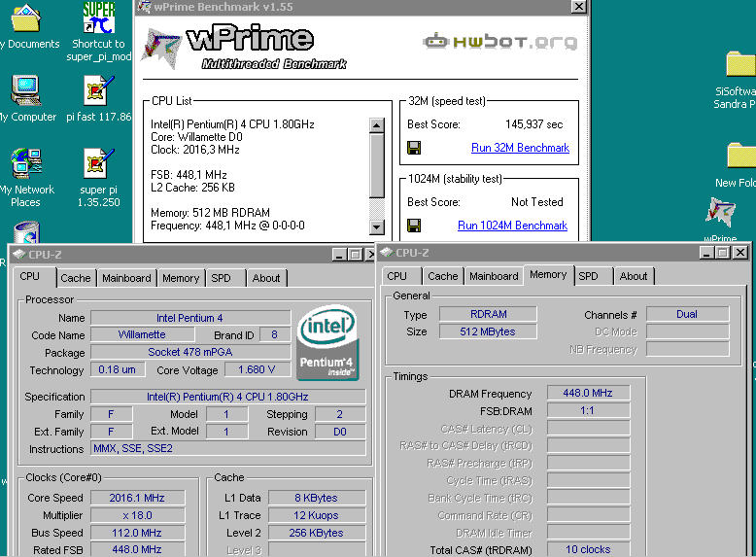Close the wPrime Benchmark window
The height and width of the screenshot is (557, 756).
click(578, 7)
